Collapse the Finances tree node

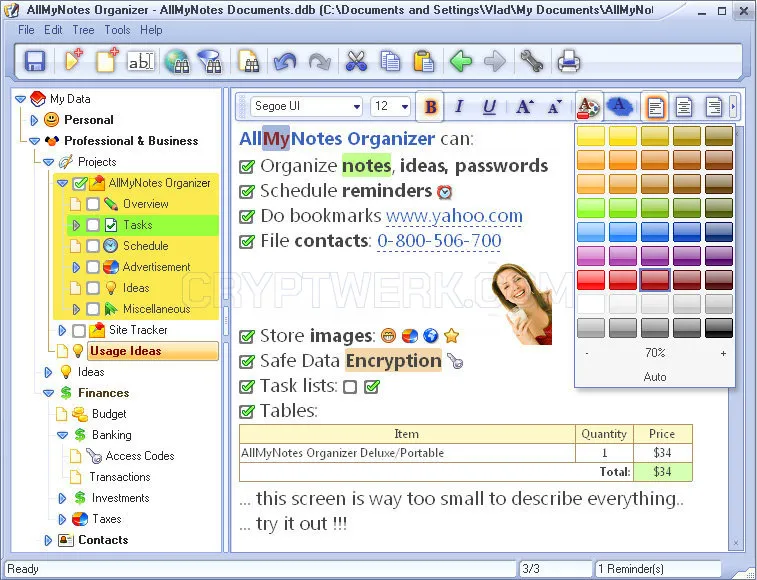48,393
